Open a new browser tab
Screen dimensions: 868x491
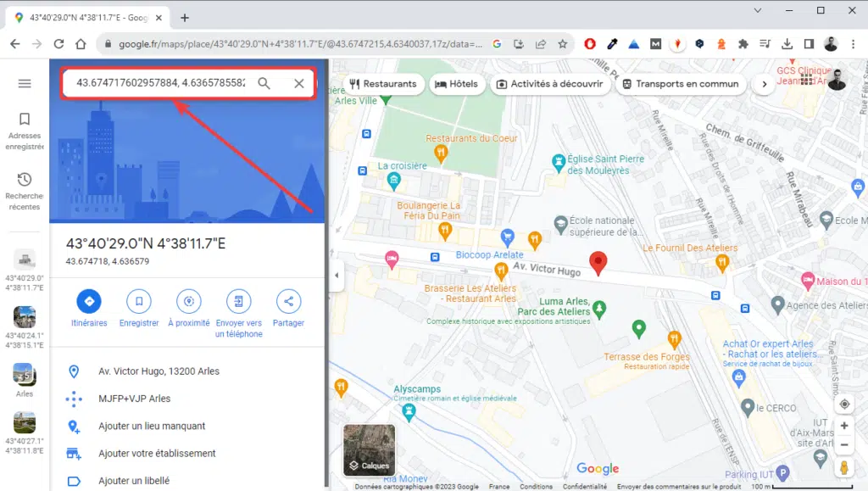click(184, 18)
